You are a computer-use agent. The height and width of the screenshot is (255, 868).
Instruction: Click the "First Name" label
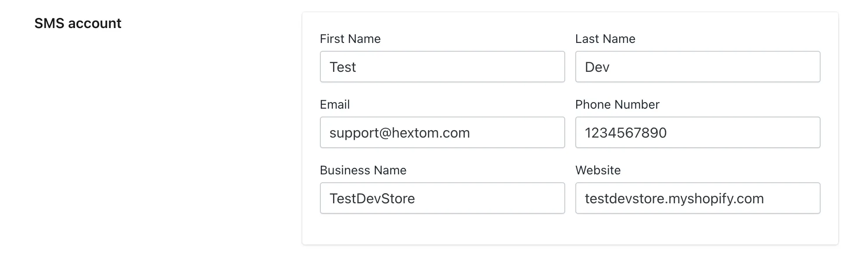[x=350, y=39]
